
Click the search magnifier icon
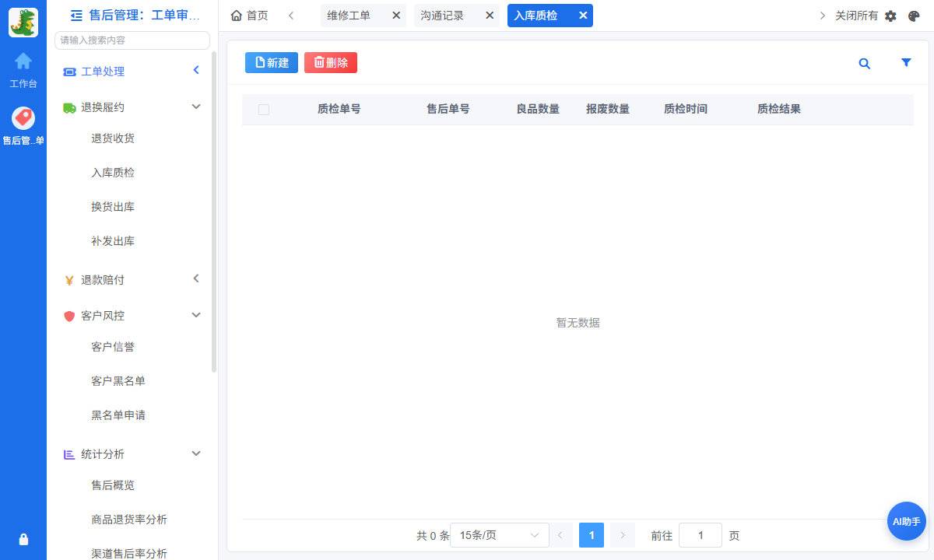(865, 64)
